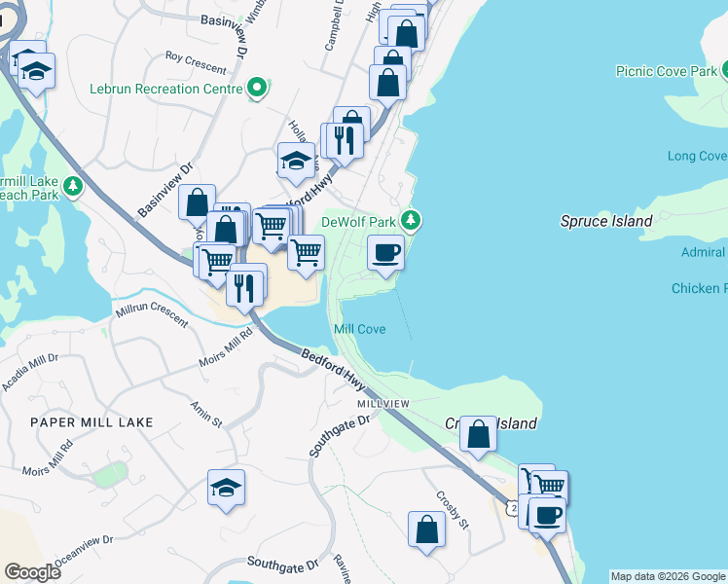
Task: Select the Roy Crescent street label
Action: click(196, 62)
